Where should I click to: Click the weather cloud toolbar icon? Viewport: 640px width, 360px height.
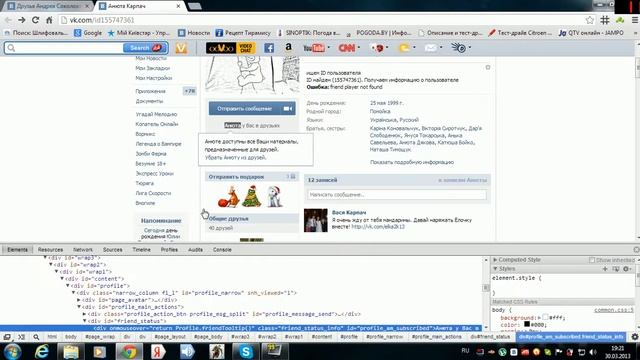point(404,48)
